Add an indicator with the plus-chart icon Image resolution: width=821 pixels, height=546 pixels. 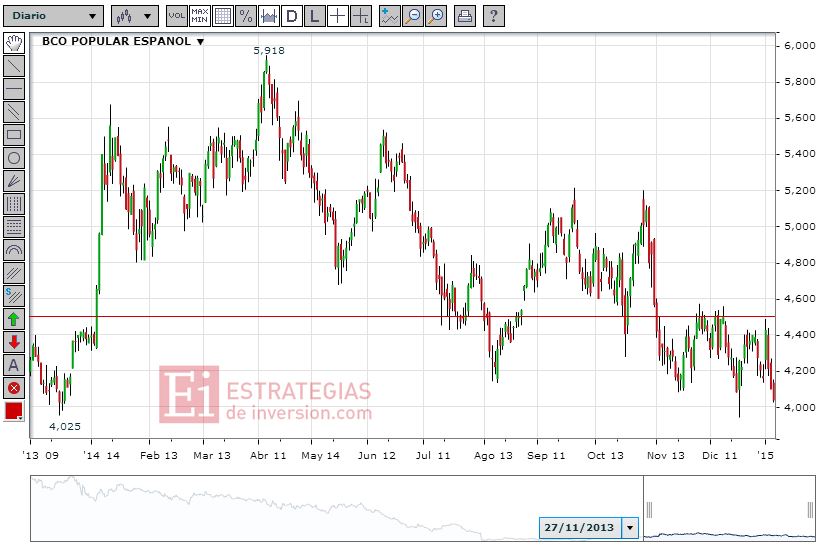point(390,16)
